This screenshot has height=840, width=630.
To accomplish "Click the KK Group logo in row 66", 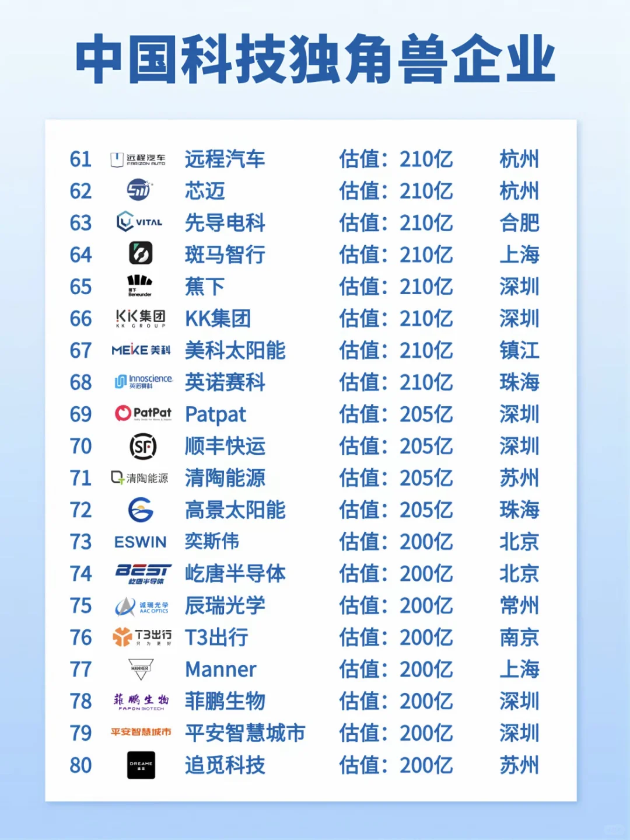I will pyautogui.click(x=141, y=318).
